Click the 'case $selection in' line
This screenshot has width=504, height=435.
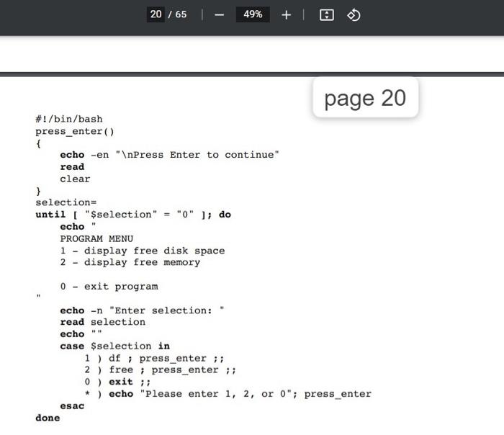114,346
